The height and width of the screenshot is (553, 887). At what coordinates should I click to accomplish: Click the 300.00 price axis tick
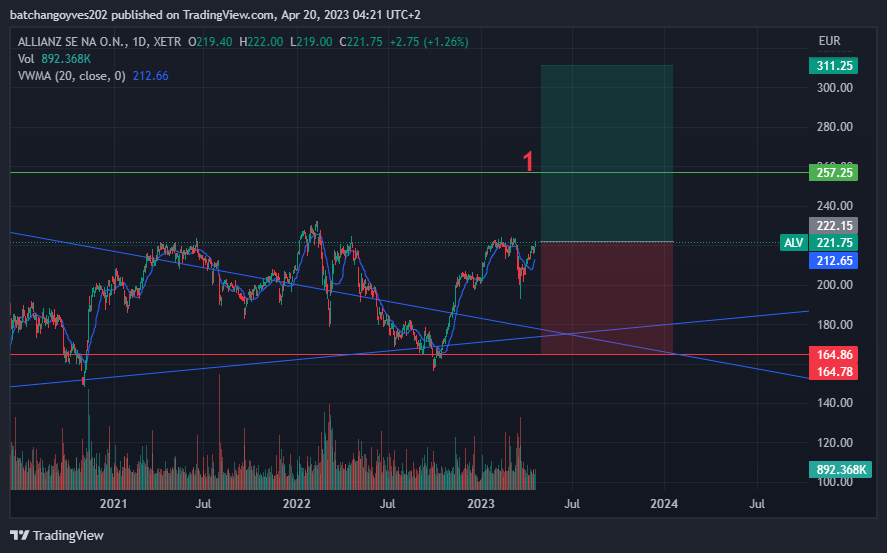pos(834,88)
